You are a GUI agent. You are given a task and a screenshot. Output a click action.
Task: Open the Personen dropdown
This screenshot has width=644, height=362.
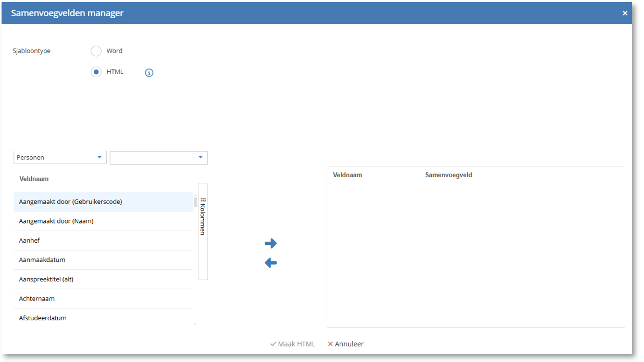(60, 157)
